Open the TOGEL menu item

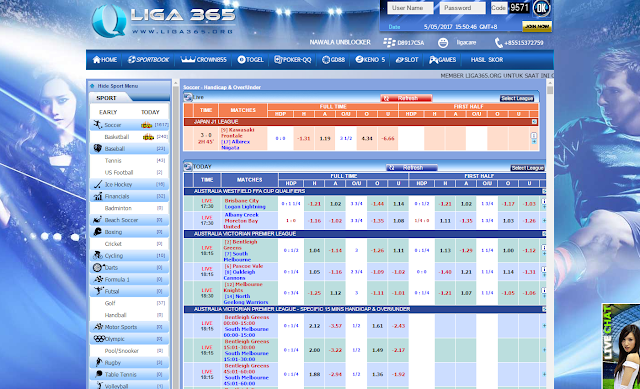(x=251, y=60)
